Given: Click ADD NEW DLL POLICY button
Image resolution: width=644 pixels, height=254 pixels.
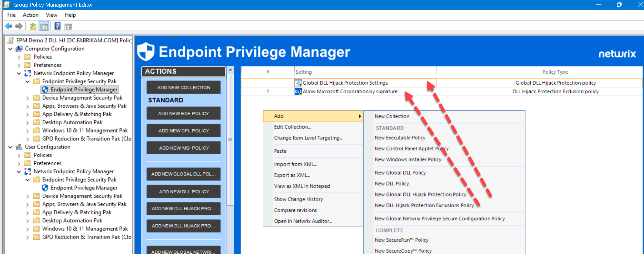Looking at the screenshot, I should (184, 192).
